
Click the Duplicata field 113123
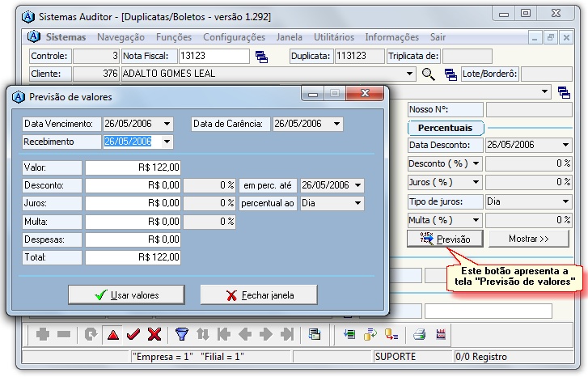359,56
